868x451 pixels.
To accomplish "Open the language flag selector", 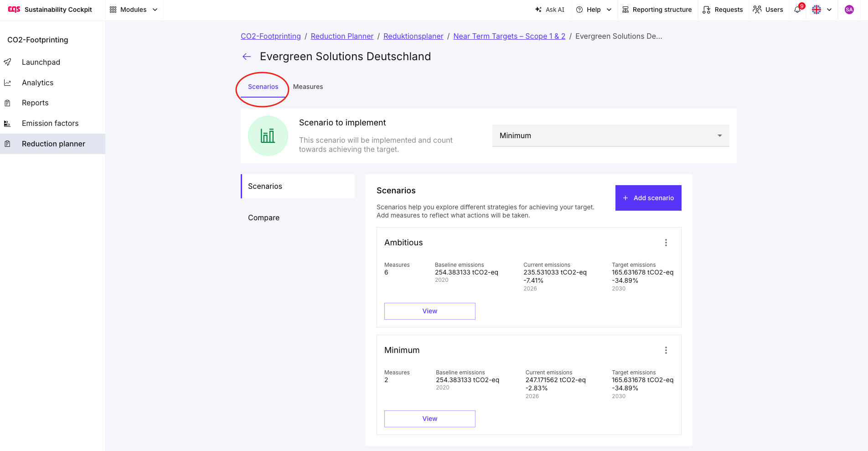I will (822, 10).
